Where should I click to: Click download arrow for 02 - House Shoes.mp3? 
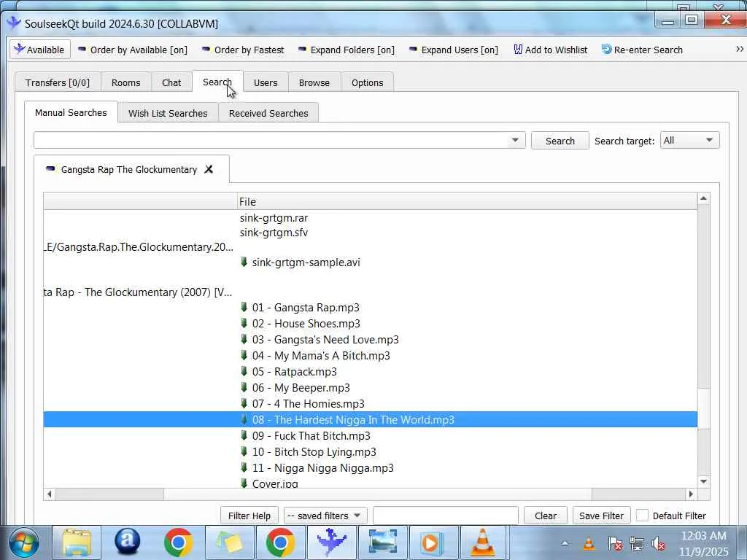pyautogui.click(x=244, y=323)
